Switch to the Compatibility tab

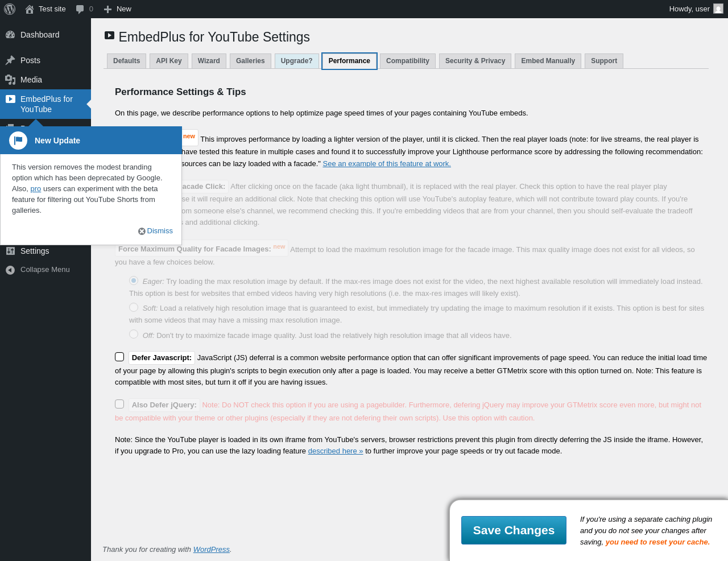(x=407, y=61)
